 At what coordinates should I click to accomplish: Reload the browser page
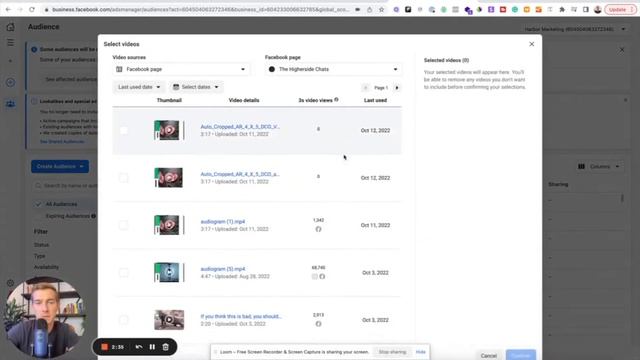[32, 9]
